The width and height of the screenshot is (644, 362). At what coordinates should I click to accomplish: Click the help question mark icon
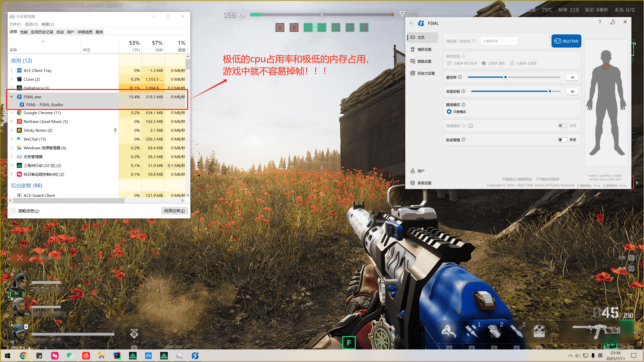[x=600, y=22]
